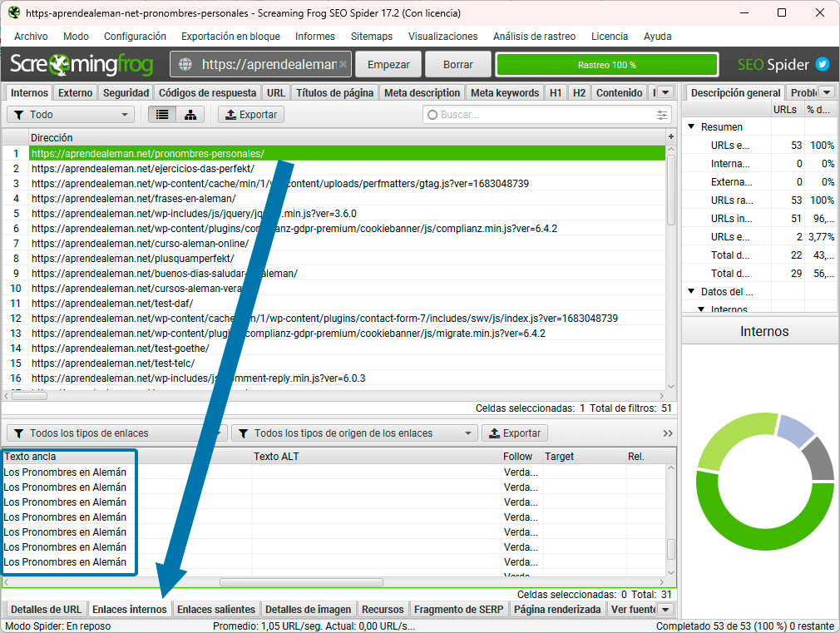
Task: Select the frases-en-aleman URL row
Action: click(x=347, y=198)
